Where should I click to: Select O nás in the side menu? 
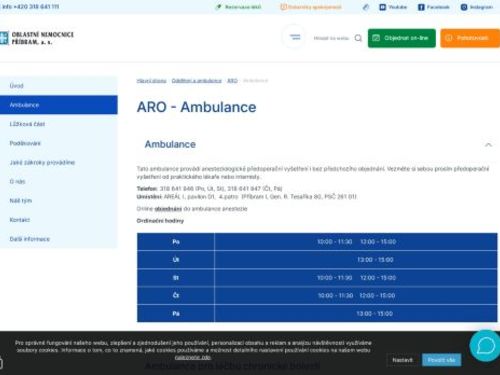(x=59, y=181)
